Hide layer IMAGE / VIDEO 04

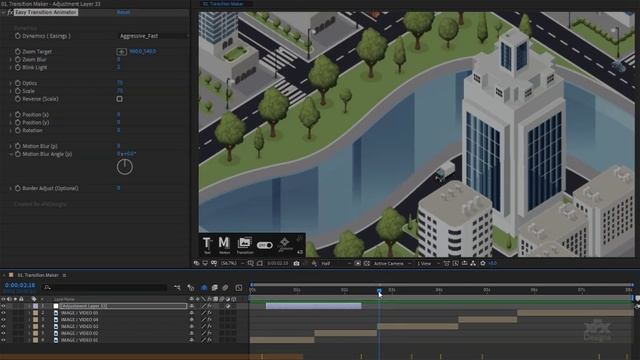click(x=3, y=320)
